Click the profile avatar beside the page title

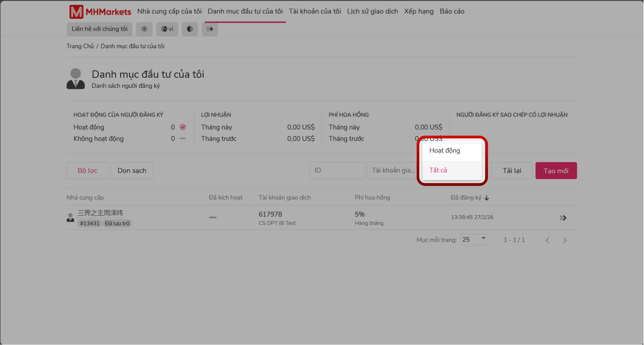[x=75, y=79]
